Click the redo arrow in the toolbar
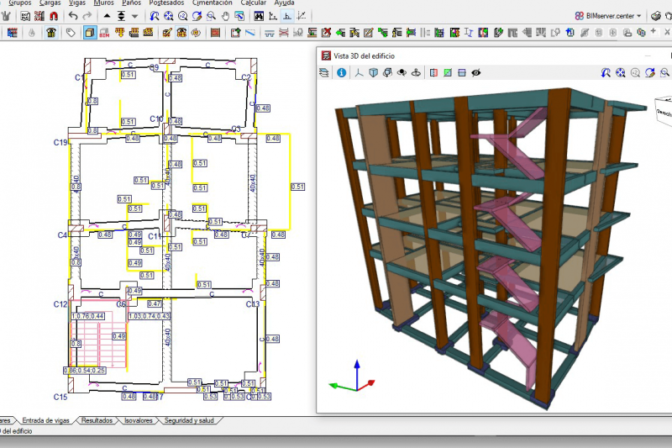 [87, 17]
